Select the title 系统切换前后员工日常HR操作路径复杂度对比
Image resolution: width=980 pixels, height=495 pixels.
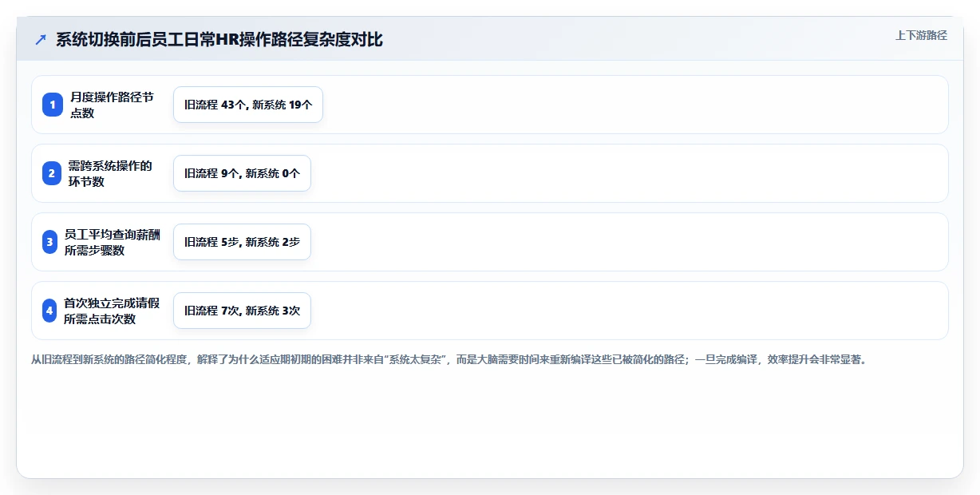tap(219, 39)
